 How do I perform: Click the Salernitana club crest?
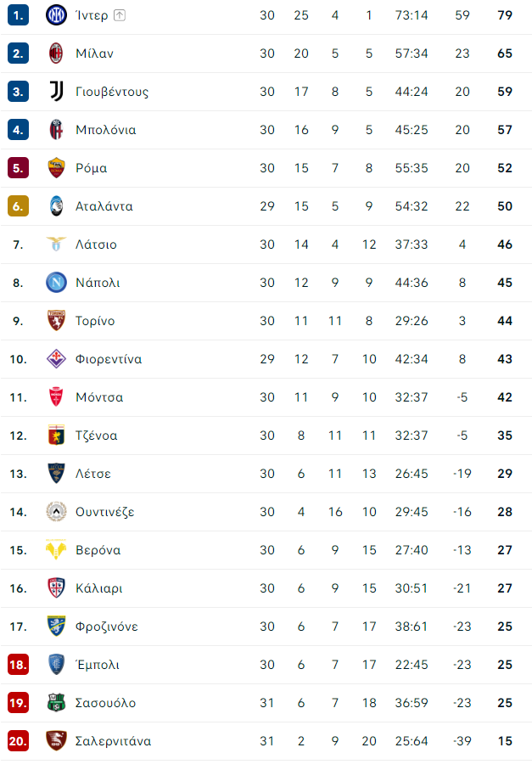[x=56, y=740]
